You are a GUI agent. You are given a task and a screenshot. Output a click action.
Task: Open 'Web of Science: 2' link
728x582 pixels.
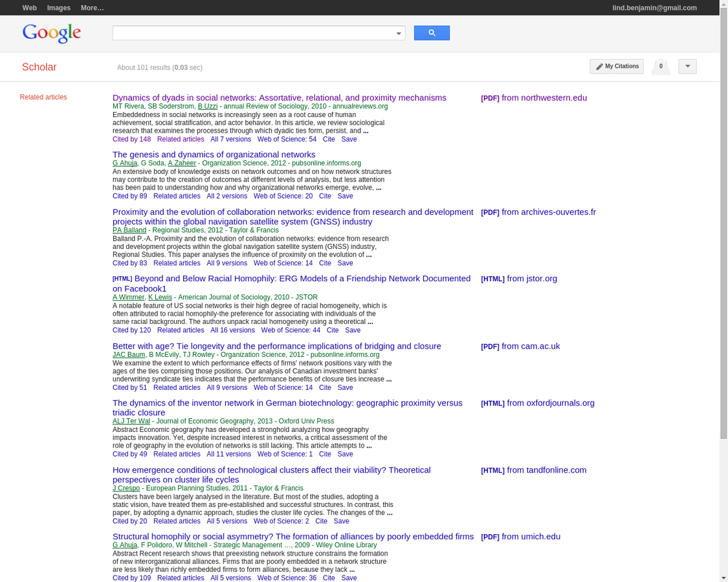click(x=281, y=521)
